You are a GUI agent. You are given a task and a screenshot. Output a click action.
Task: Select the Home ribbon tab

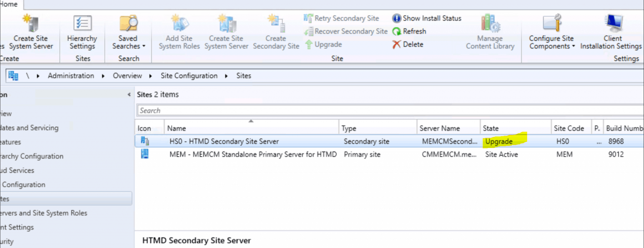click(9, 4)
